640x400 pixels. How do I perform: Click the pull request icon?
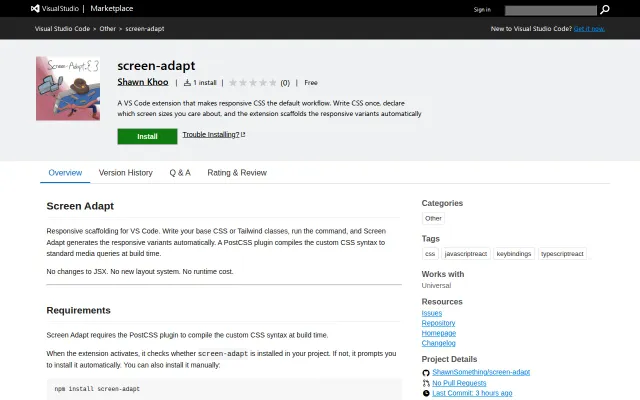[426, 383]
